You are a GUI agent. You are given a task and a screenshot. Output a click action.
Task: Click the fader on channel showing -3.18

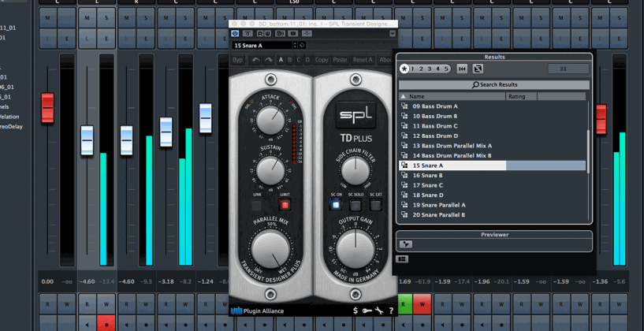pos(166,132)
